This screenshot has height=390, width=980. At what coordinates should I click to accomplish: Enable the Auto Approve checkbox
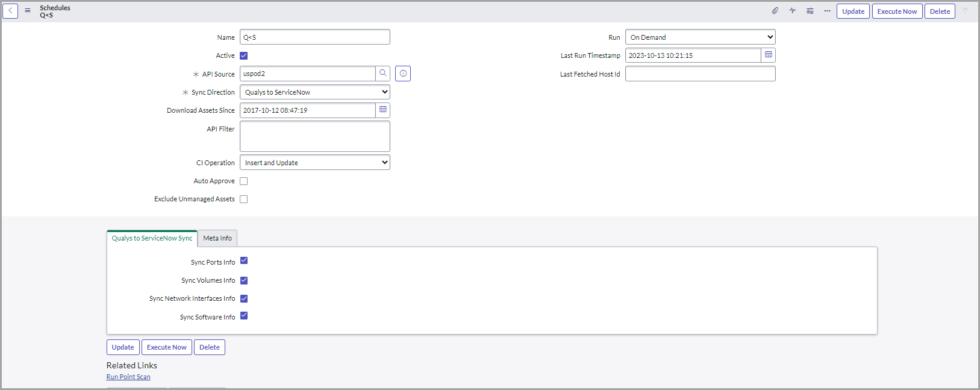244,181
